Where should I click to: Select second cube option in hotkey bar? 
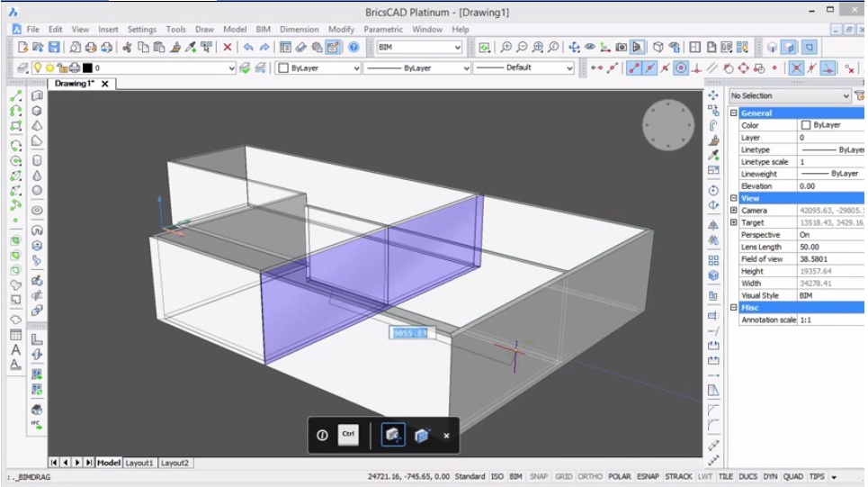tap(421, 436)
